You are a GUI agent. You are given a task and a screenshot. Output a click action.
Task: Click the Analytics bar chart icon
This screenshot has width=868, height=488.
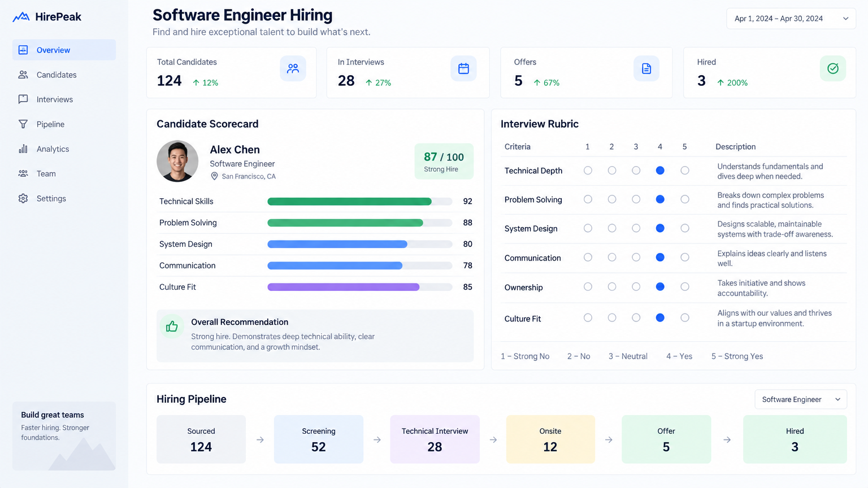[x=23, y=149]
